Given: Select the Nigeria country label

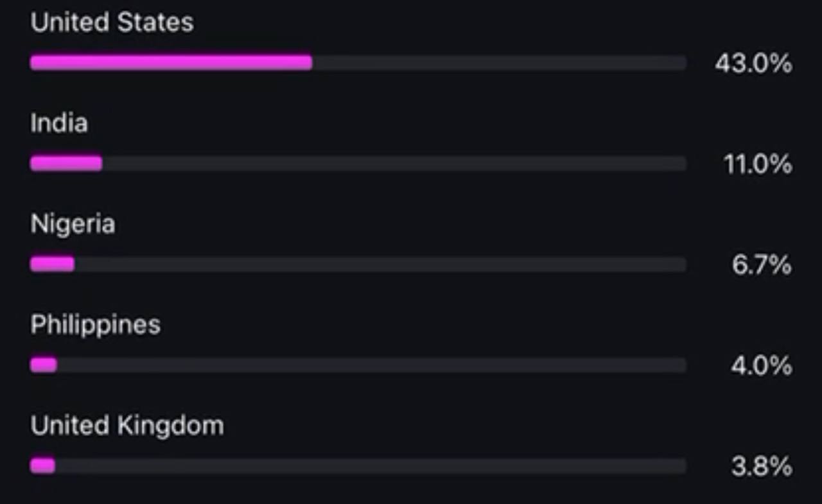Looking at the screenshot, I should pyautogui.click(x=73, y=224).
